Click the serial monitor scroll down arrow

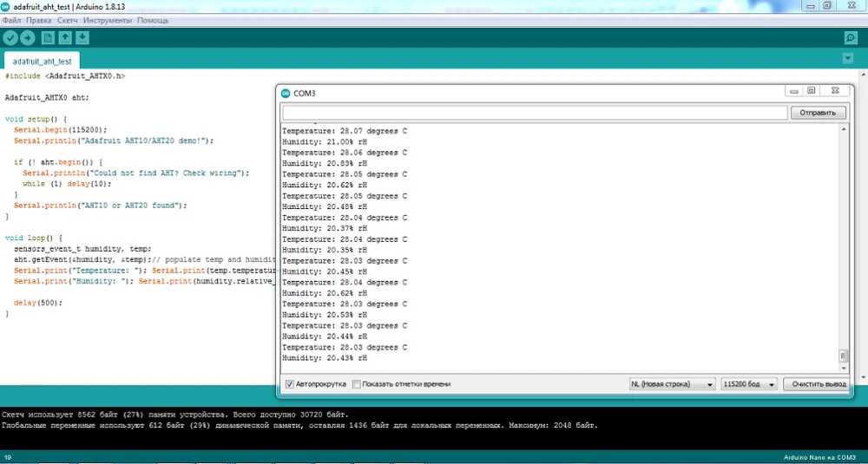(844, 369)
